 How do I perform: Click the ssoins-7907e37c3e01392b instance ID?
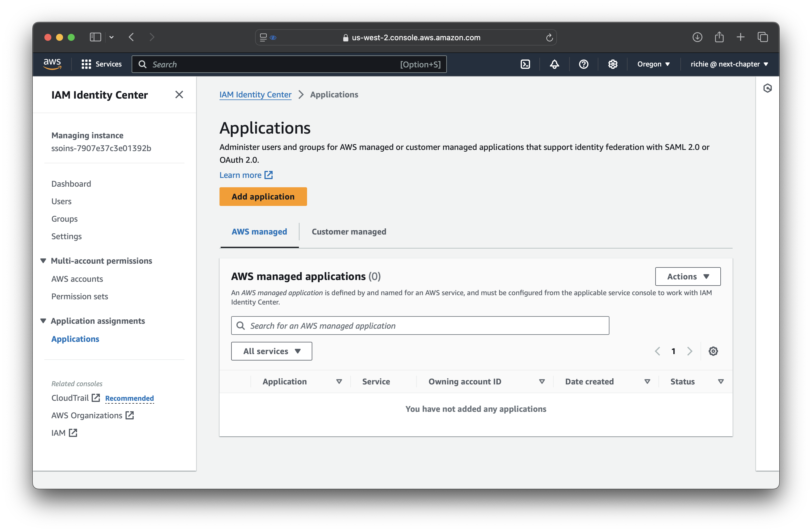101,148
